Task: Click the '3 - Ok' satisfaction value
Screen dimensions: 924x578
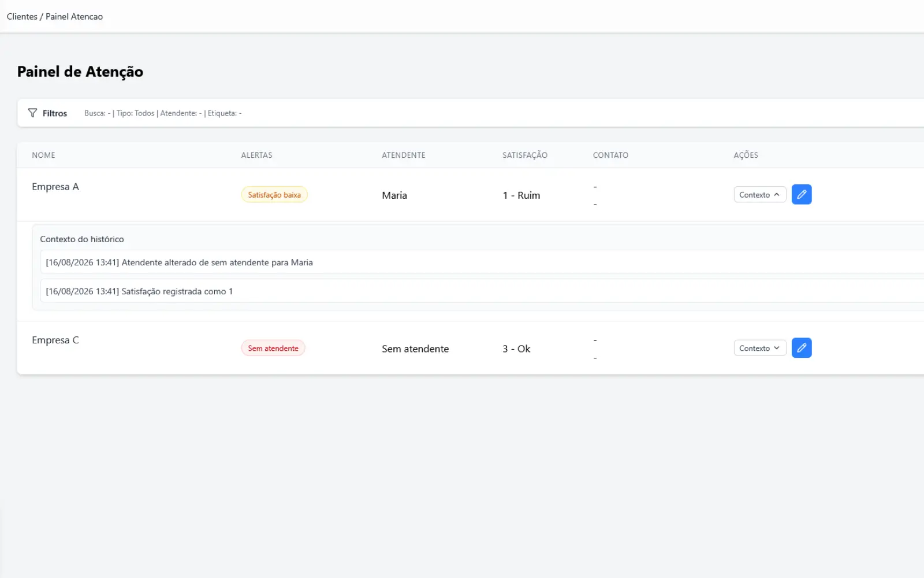Action: 516,349
